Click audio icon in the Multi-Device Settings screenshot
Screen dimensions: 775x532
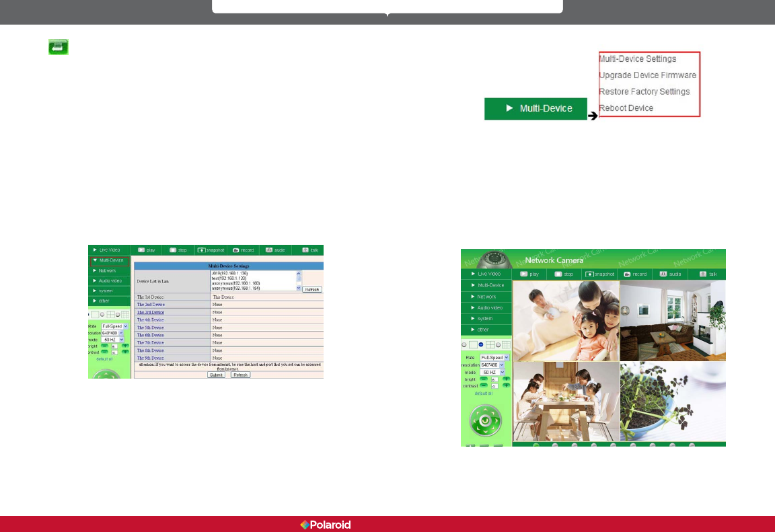pos(269,250)
